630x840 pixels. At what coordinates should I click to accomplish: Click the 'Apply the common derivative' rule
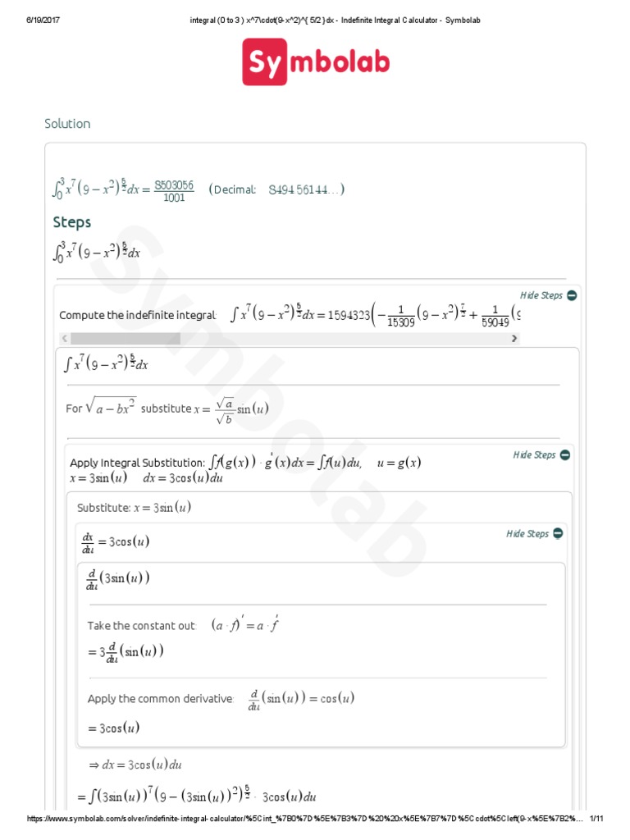point(161,699)
